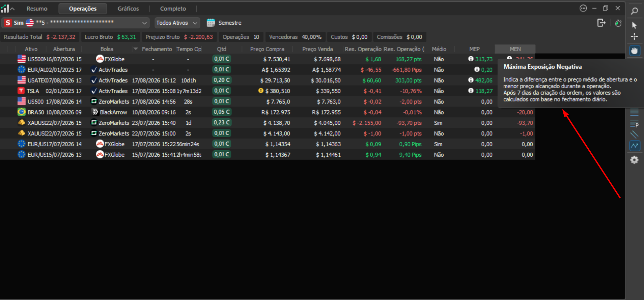This screenshot has width=644, height=300.
Task: Click info icon beside MEP value 482,06
Action: (x=471, y=80)
